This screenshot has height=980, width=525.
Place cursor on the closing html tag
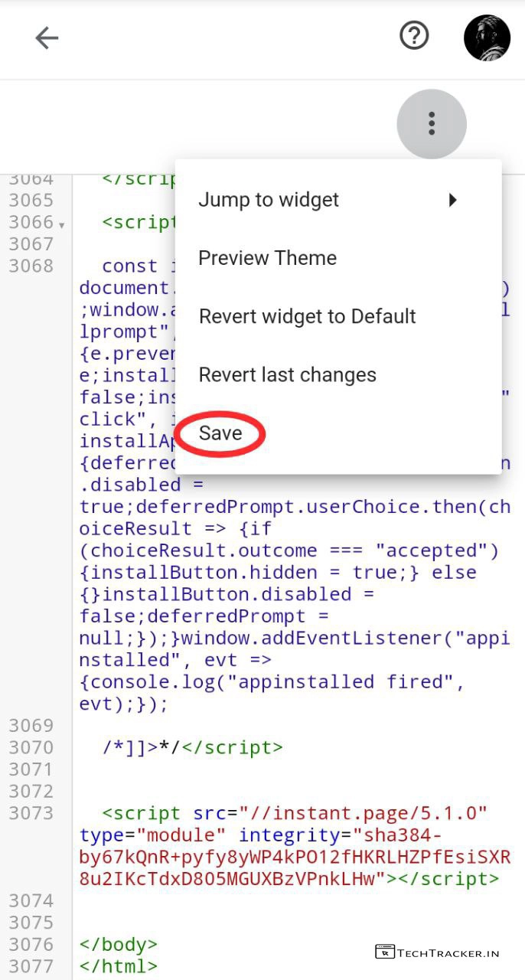tap(119, 966)
